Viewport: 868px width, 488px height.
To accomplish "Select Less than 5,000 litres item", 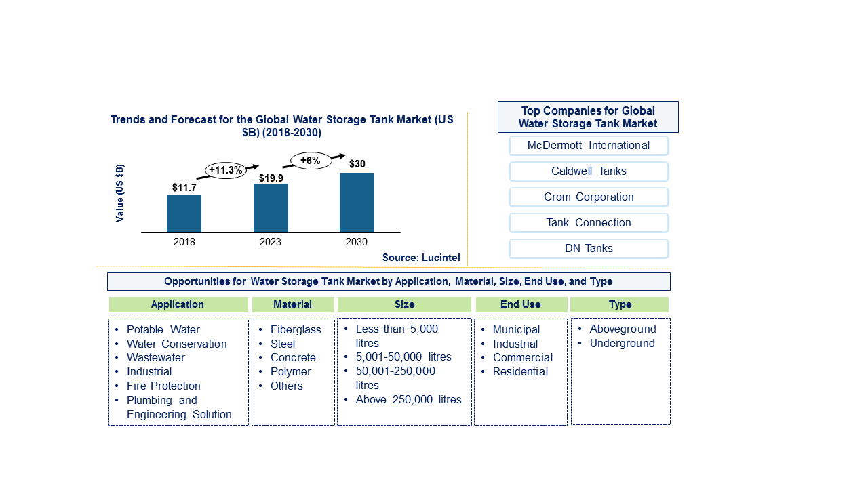I will coord(397,336).
